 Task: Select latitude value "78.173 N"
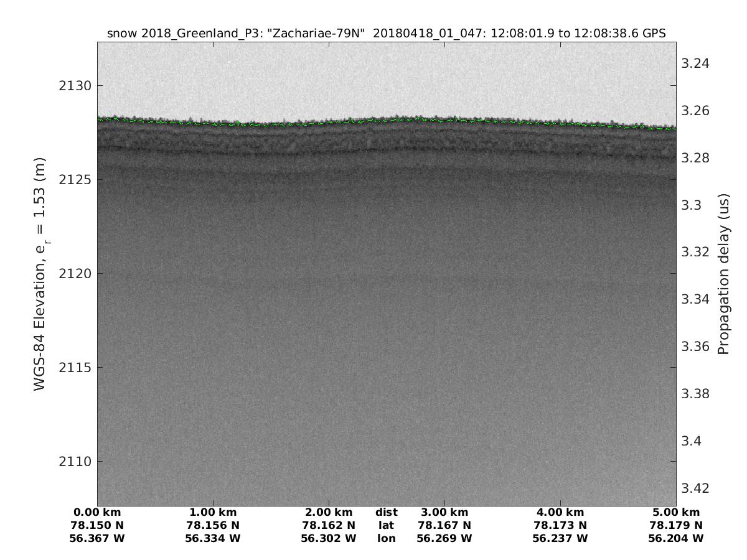point(560,525)
